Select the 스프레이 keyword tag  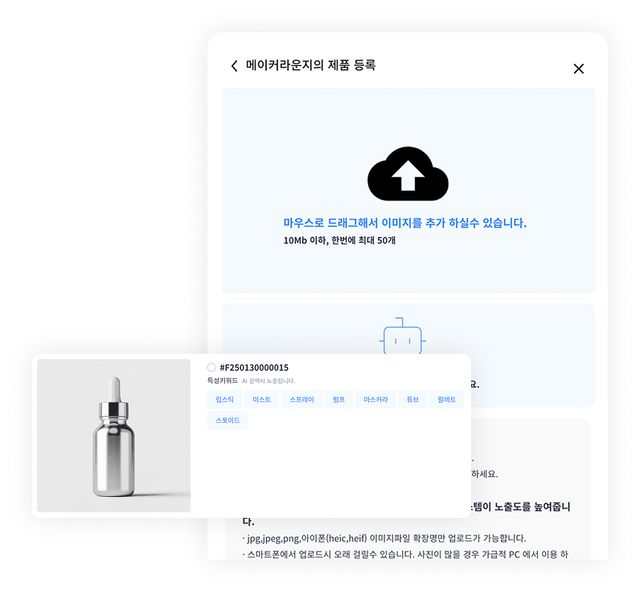tap(302, 399)
